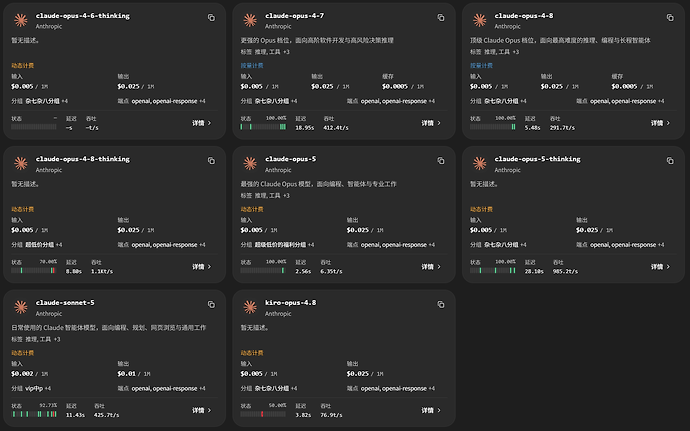Viewport: 690px width, 431px height.
Task: Click Anthropic logo on claude-opus-5 card
Action: click(250, 164)
